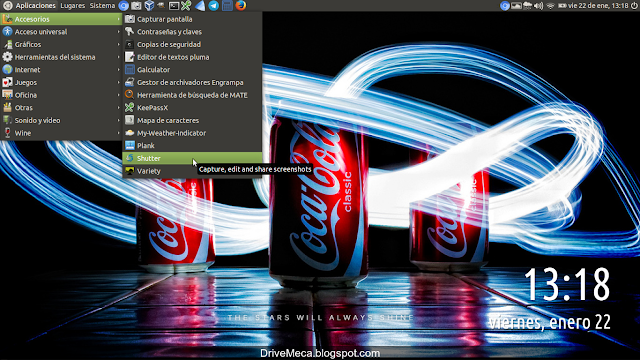The image size is (640, 360).
Task: Click the Herramienta de búsqueda de MATE icon
Action: tap(130, 95)
